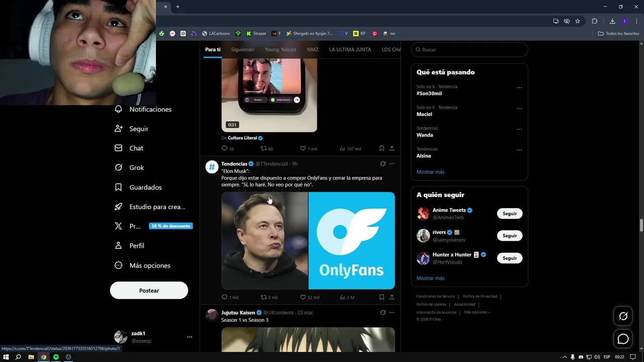Screen dimensions: 644x362
Task: Open Seguir in the left sidebar
Action: click(x=131, y=129)
